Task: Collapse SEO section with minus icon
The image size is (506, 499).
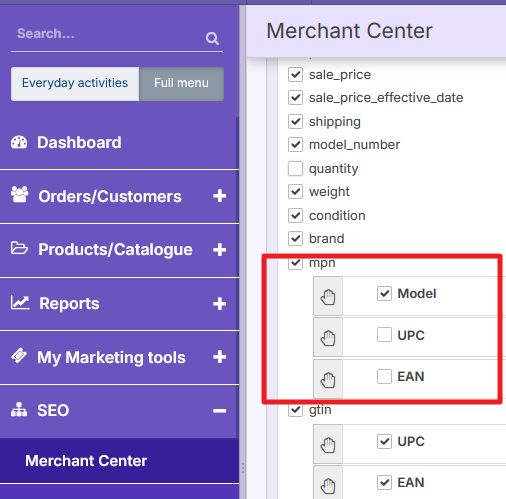Action: (x=220, y=411)
